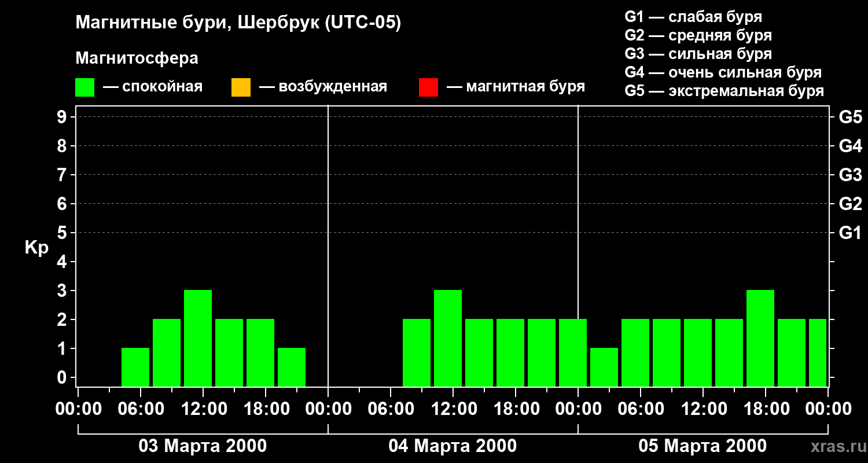Click the 'G4' label on the right axis

[x=850, y=146]
